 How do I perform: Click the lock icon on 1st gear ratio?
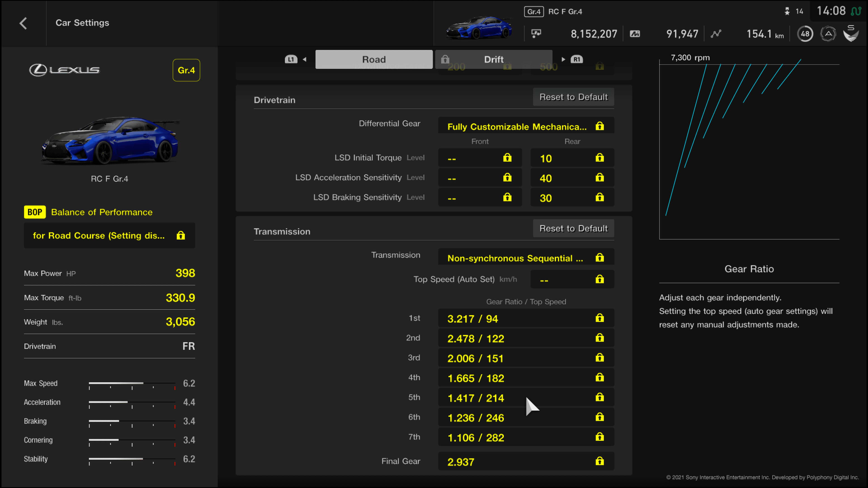(599, 318)
